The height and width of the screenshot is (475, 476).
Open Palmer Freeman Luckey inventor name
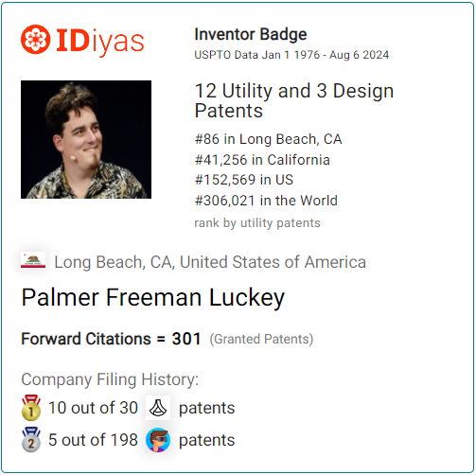tap(153, 297)
